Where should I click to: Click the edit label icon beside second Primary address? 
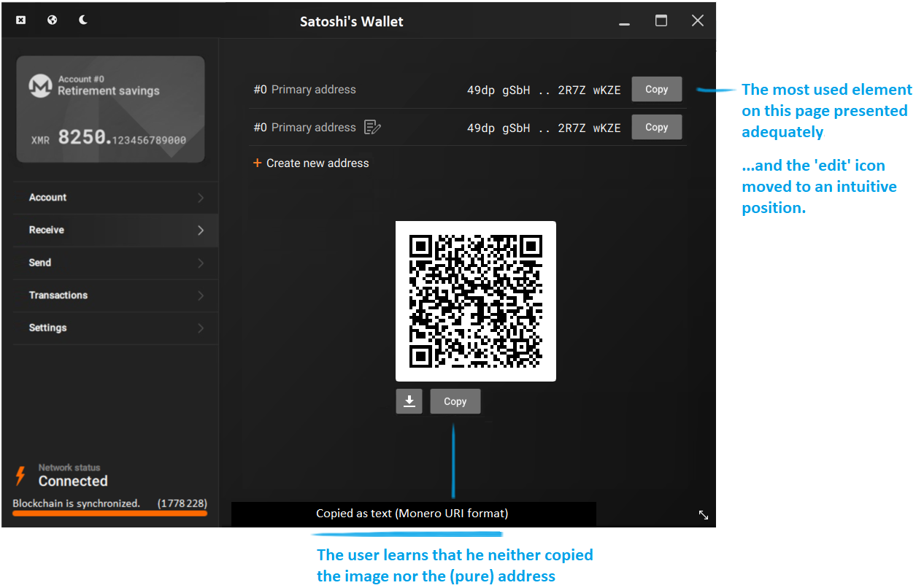372,128
